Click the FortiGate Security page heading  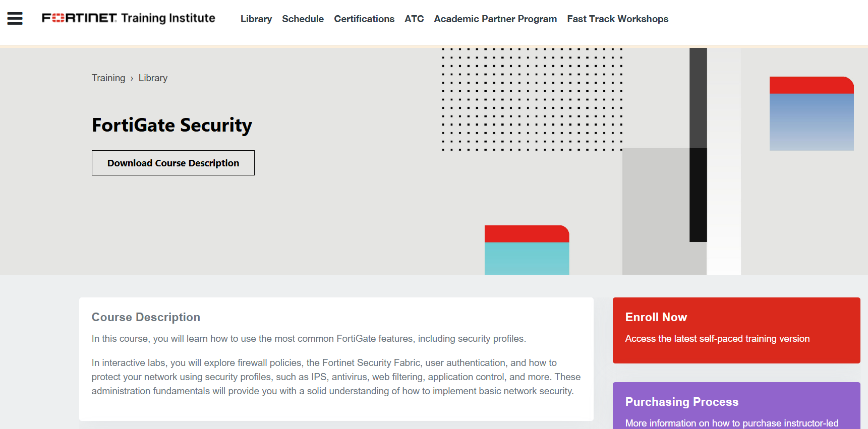coord(172,126)
